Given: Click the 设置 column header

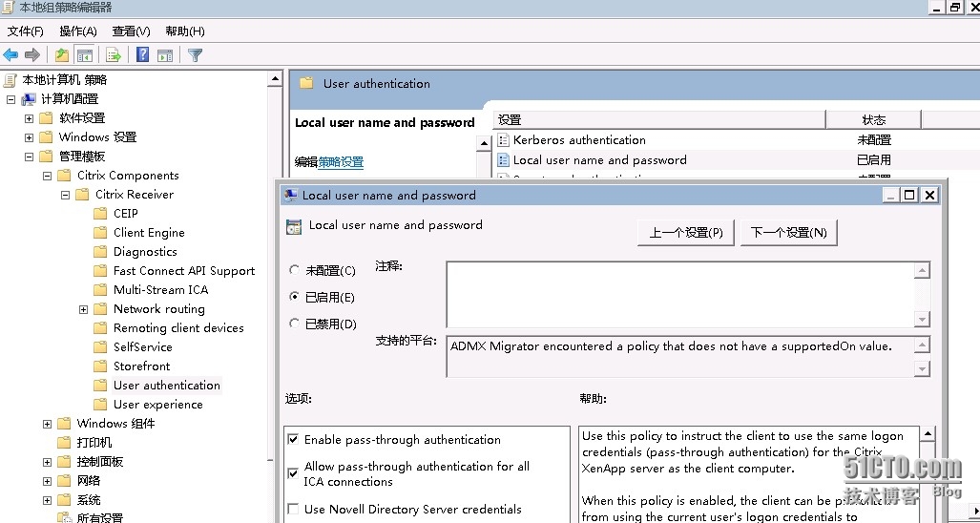Looking at the screenshot, I should click(x=659, y=120).
